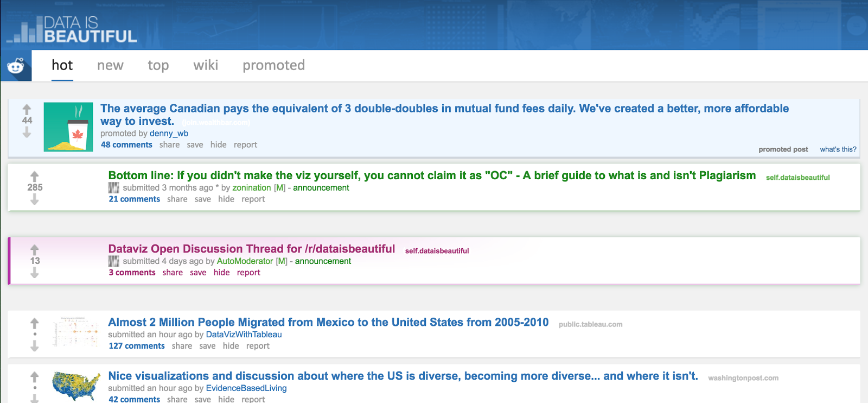
Task: Upvote the US diversity visualizations post
Action: tap(35, 376)
